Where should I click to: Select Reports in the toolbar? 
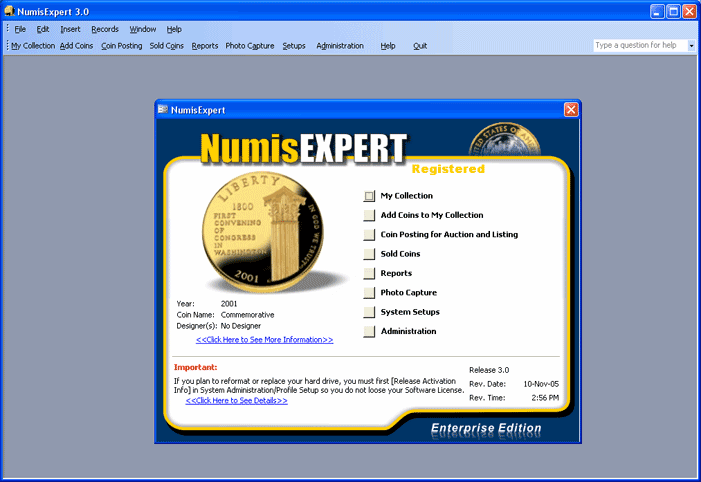click(x=205, y=46)
